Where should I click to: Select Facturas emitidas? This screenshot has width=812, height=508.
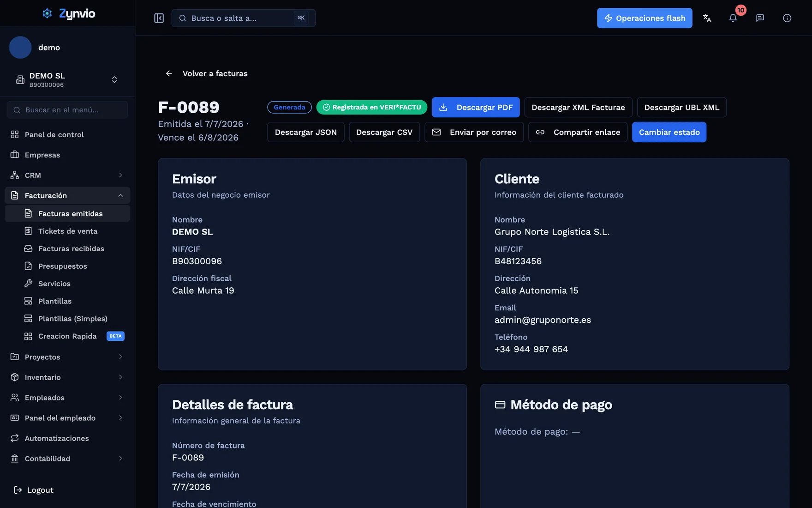click(x=67, y=213)
